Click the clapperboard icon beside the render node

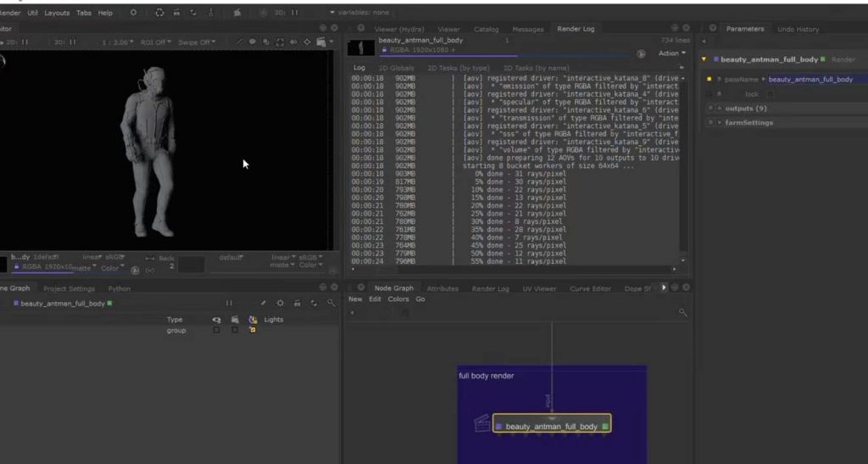[x=481, y=423]
